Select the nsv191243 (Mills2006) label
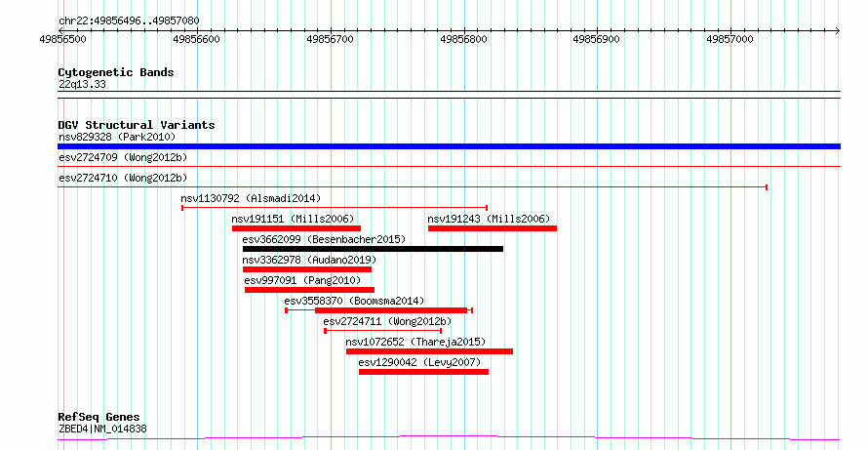Screen dimensions: 868x450 (489, 219)
